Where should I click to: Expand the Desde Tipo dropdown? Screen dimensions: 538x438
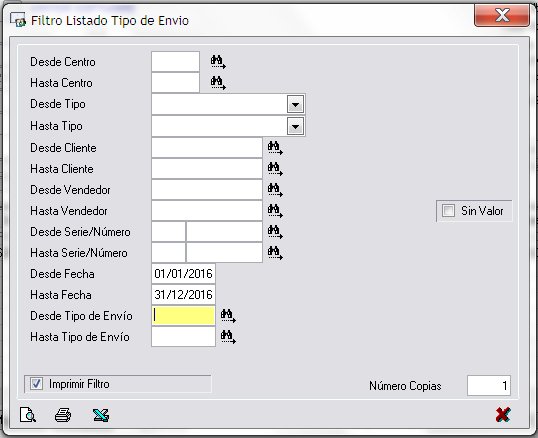click(295, 104)
